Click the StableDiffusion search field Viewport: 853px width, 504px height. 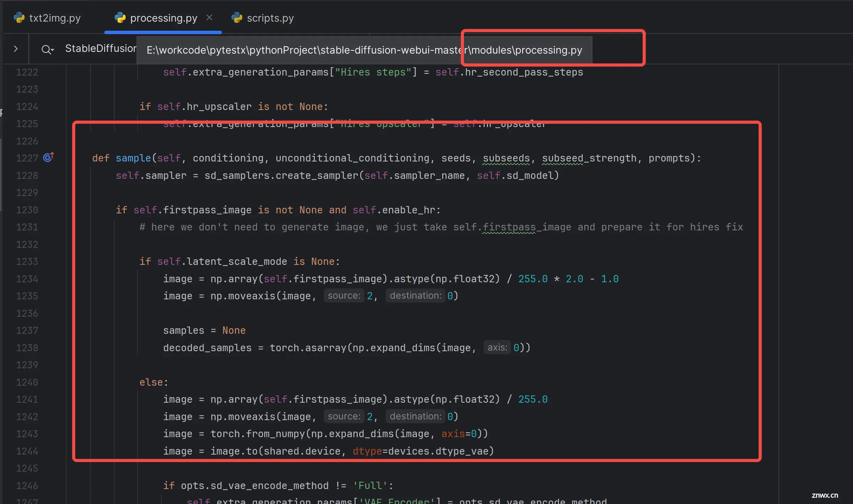click(x=101, y=48)
